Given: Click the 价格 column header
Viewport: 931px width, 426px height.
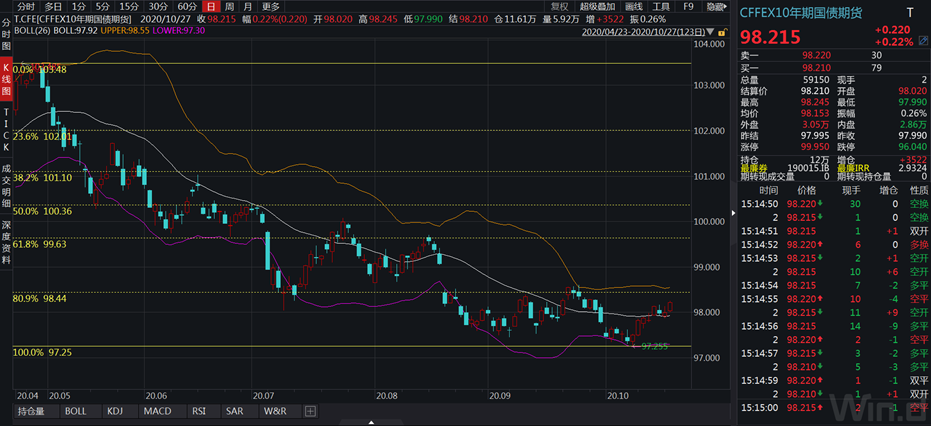Looking at the screenshot, I should pos(806,190).
